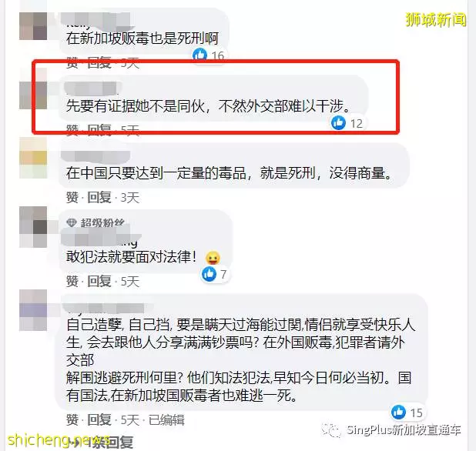Screen dimensions: 476x451
Task: Reply to the 在中国只要达到一定量 comment
Action: coord(99,198)
